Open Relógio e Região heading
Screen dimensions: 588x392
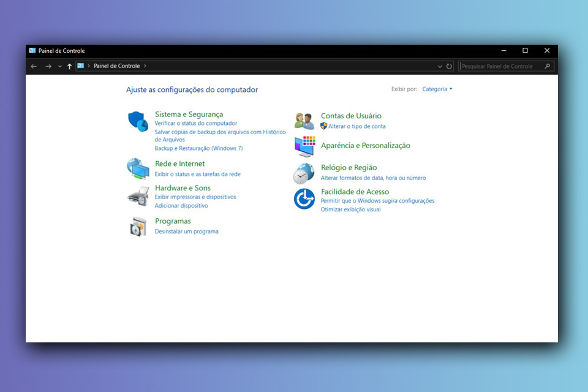(x=349, y=168)
